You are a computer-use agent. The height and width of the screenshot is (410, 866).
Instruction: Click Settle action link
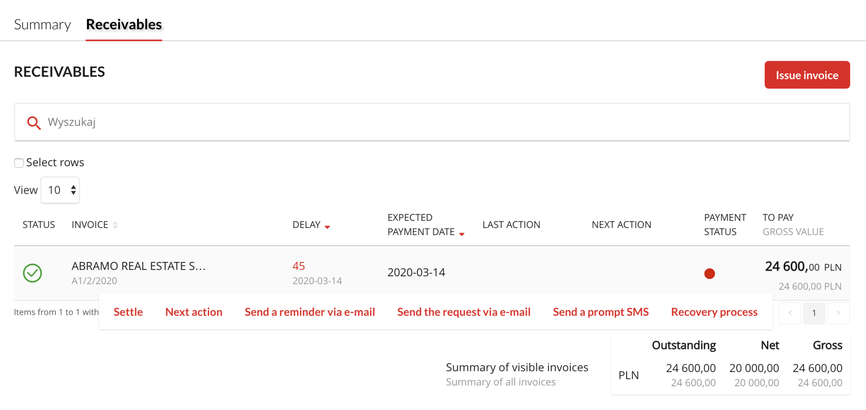(x=128, y=312)
